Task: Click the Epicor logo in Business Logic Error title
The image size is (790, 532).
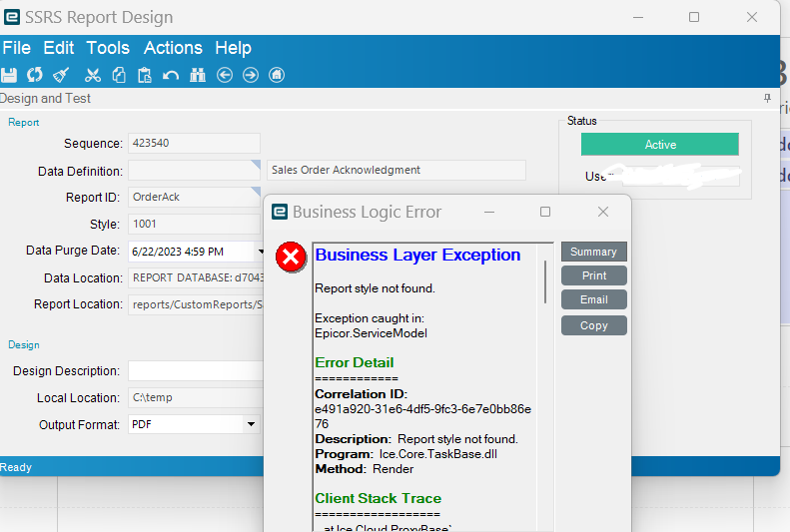Action: point(280,212)
